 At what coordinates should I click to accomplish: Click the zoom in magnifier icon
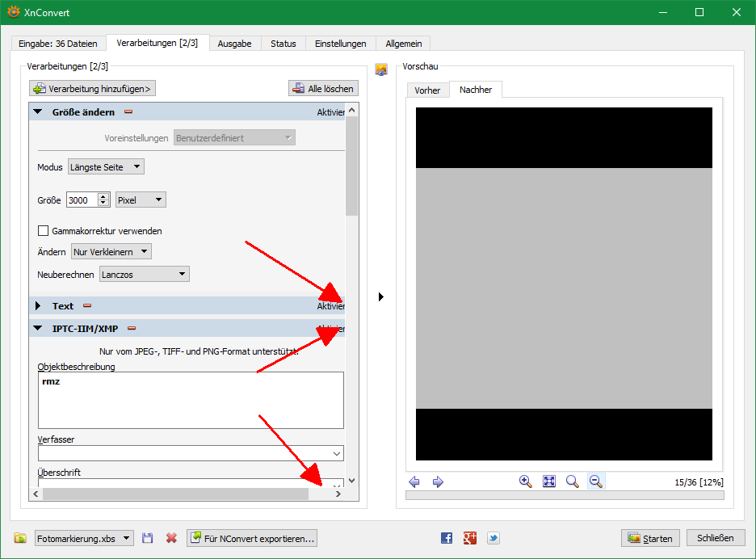point(525,481)
